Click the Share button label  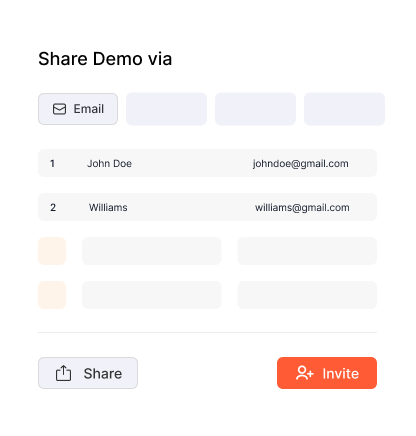tap(103, 373)
